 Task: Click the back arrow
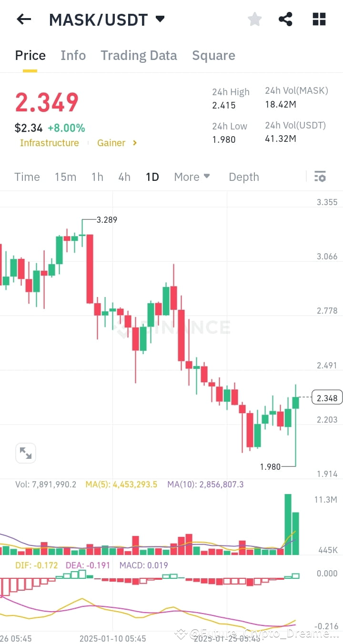[24, 19]
